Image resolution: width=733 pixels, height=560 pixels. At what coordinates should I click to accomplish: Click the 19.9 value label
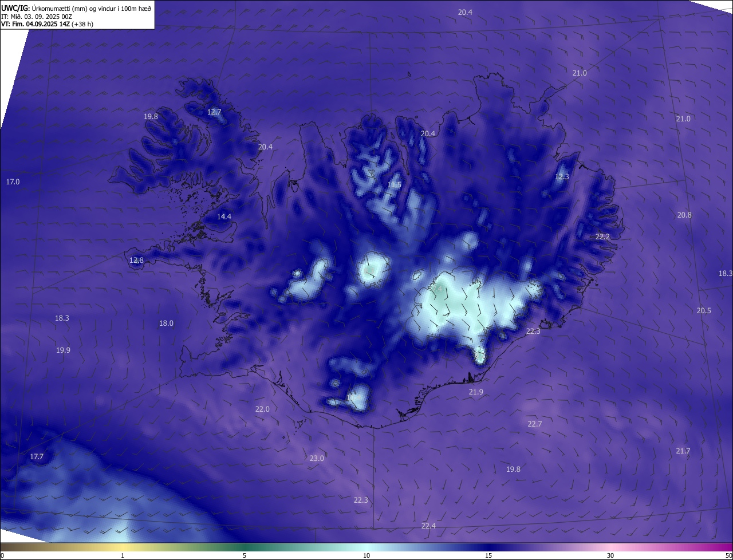pyautogui.click(x=63, y=350)
